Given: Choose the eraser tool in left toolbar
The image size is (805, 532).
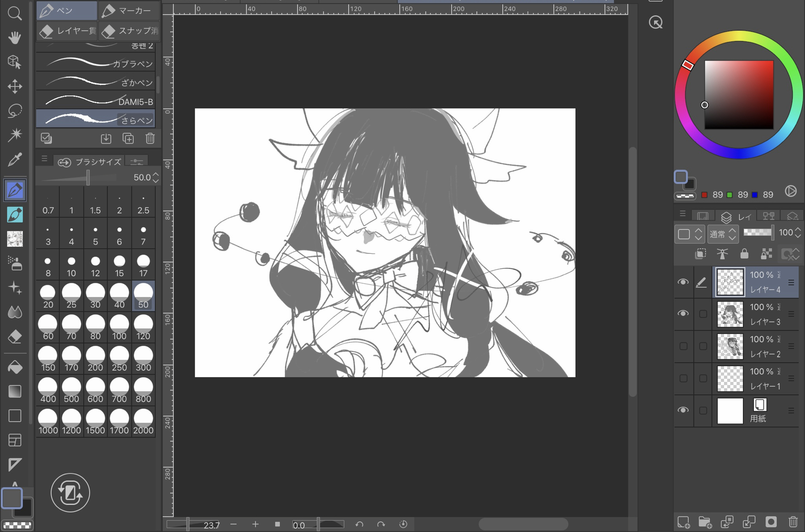Looking at the screenshot, I should (x=14, y=336).
